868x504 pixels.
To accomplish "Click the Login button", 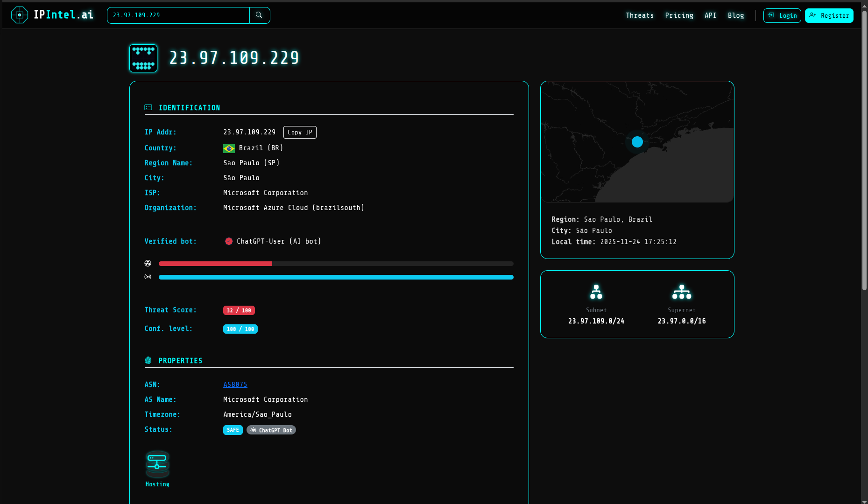I will 782,15.
